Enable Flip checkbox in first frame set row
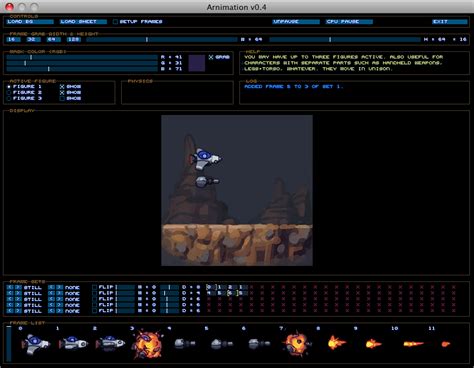 tap(95, 287)
